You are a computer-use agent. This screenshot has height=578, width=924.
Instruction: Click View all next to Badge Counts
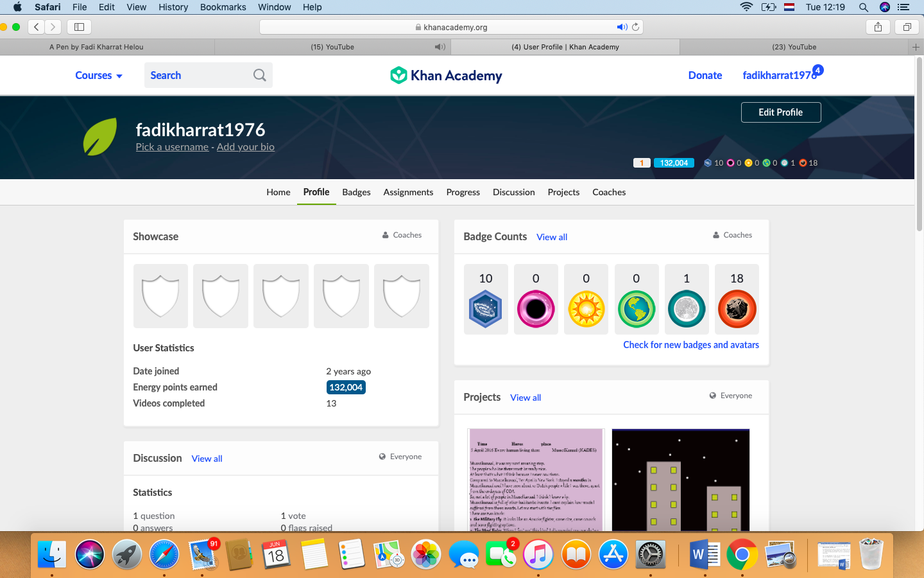552,237
